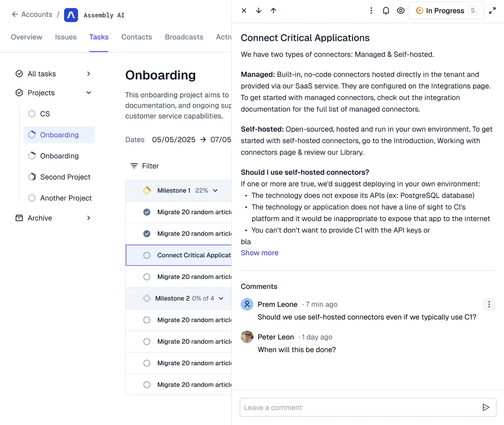Image resolution: width=504 pixels, height=425 pixels.
Task: Click Prem Leone's avatar icon
Action: pyautogui.click(x=247, y=304)
